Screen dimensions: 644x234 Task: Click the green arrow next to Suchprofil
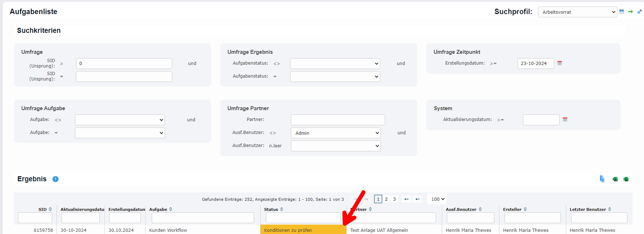[x=630, y=12]
